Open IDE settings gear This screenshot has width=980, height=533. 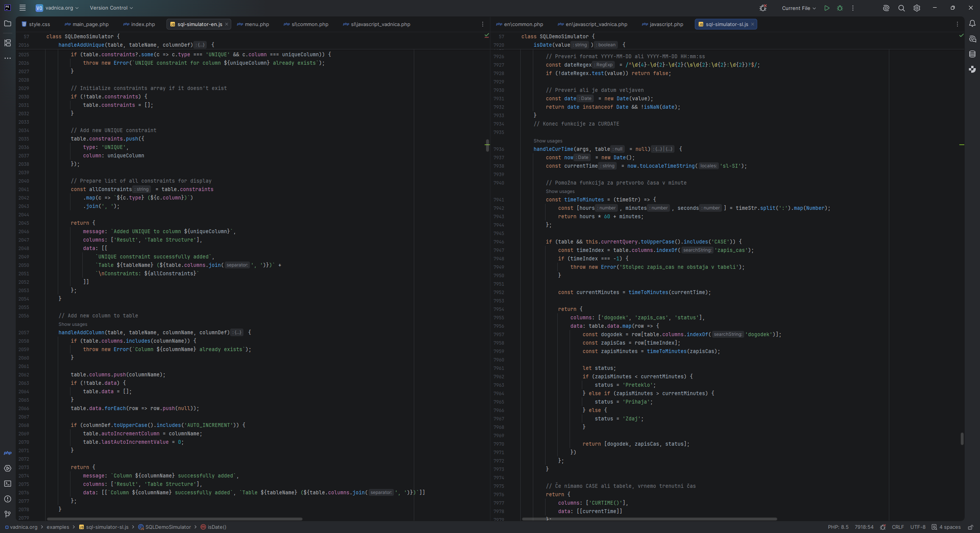click(917, 8)
